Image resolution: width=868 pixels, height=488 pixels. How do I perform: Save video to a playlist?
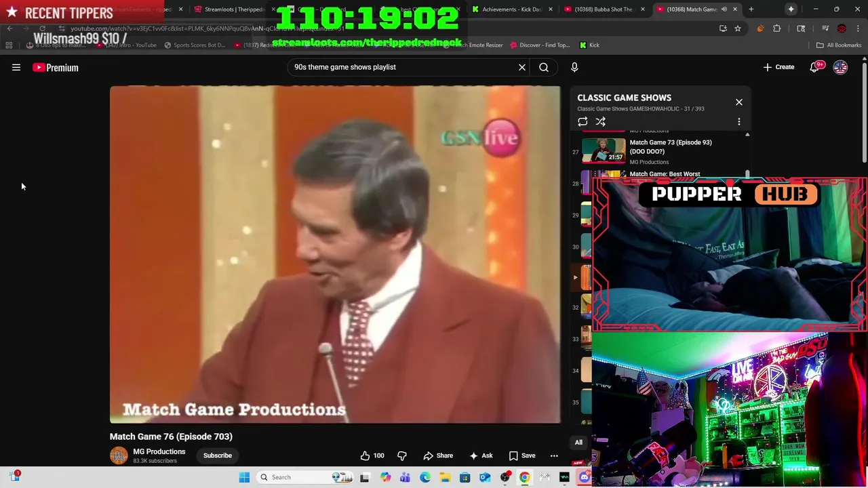(x=522, y=455)
